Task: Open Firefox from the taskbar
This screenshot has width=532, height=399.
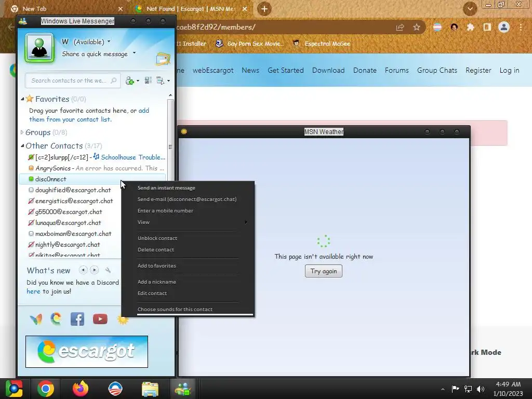Action: [x=81, y=389]
